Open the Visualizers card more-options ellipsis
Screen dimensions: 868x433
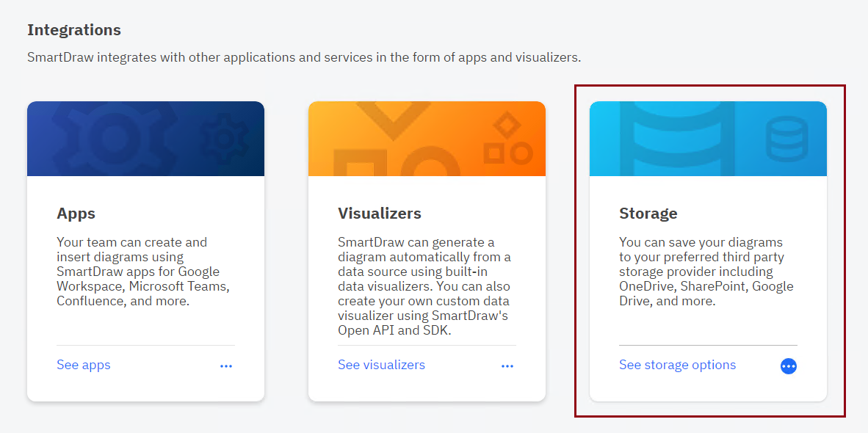click(507, 366)
